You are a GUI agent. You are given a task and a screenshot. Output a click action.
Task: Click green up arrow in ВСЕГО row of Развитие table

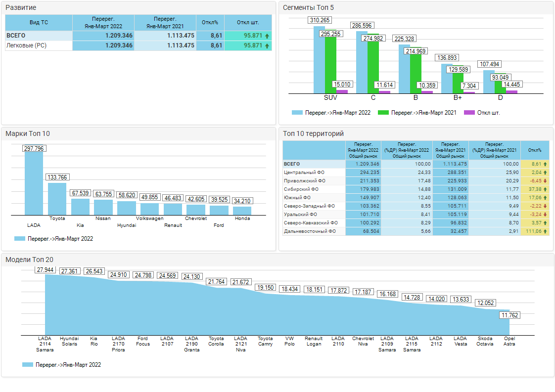[267, 36]
